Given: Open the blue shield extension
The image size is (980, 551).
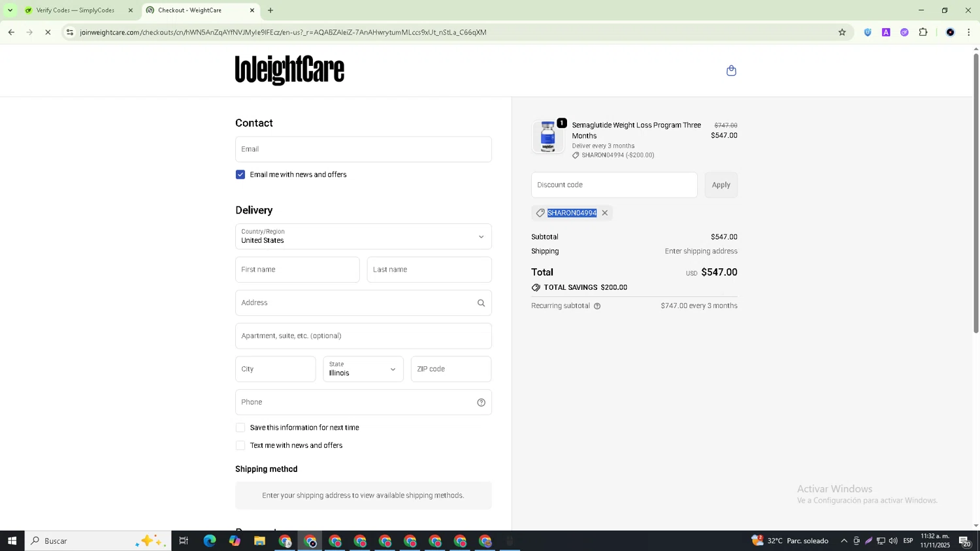Looking at the screenshot, I should pyautogui.click(x=868, y=32).
